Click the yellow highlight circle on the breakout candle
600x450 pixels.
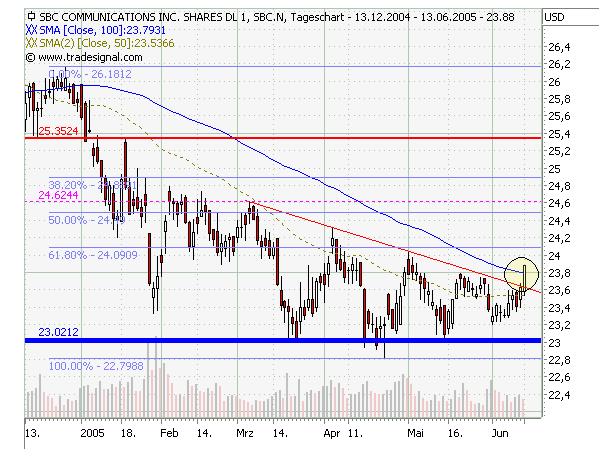point(523,271)
